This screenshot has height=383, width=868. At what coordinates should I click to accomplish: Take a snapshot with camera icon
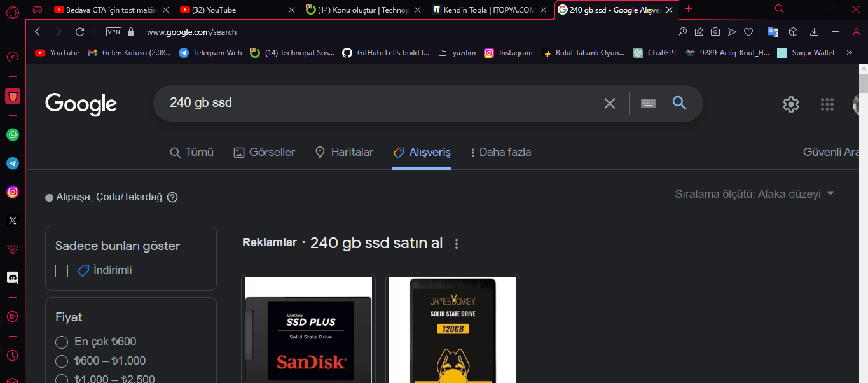(x=715, y=32)
